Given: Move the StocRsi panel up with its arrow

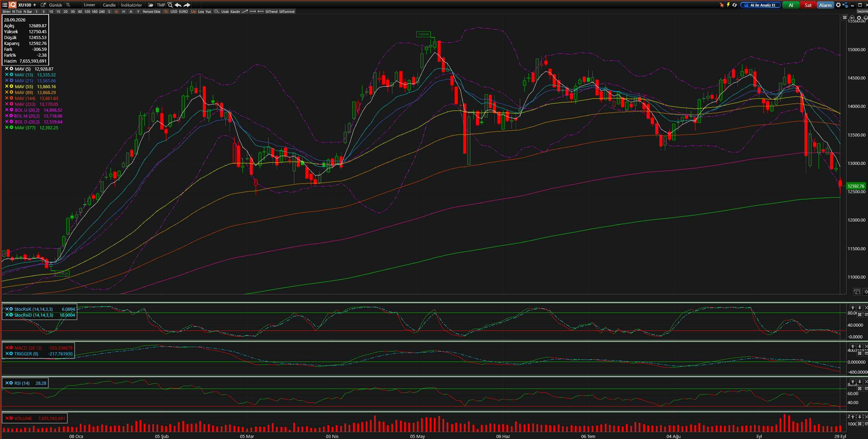Looking at the screenshot, I should pos(853,307).
